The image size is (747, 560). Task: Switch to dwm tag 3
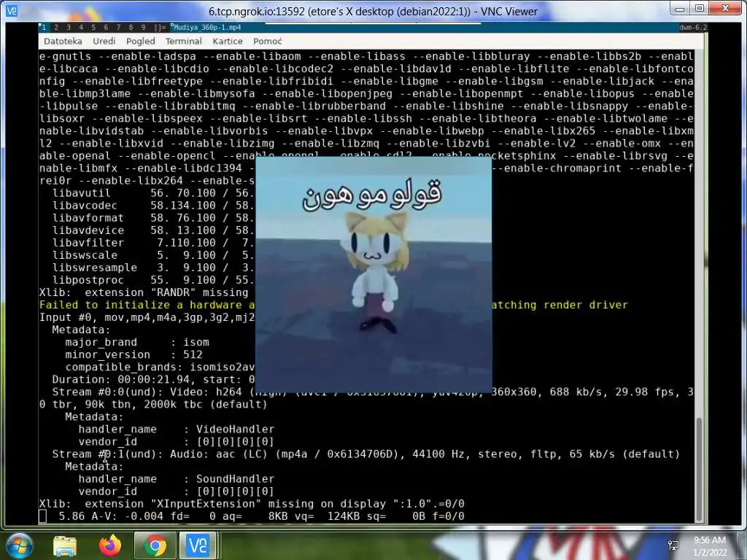[68, 28]
